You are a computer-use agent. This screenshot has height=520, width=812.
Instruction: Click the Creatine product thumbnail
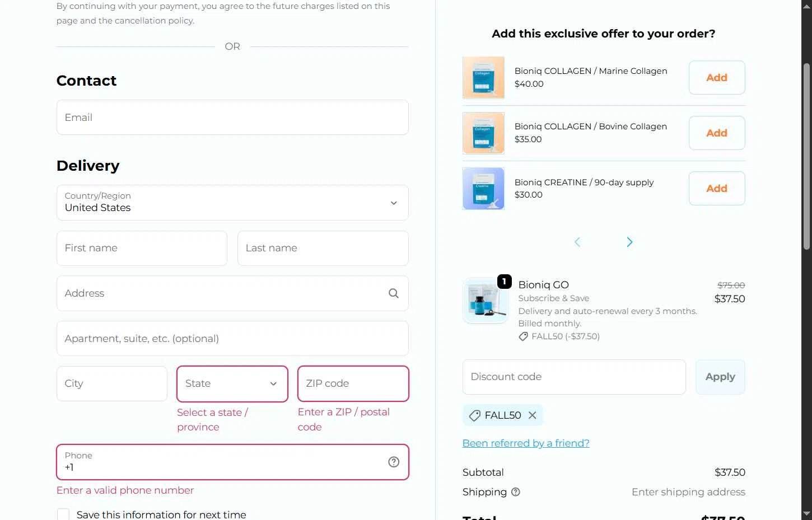[483, 189]
